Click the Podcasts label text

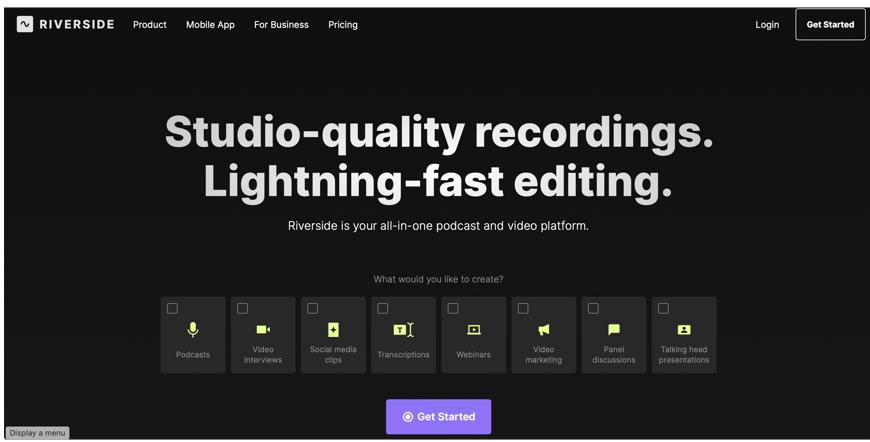(x=193, y=354)
